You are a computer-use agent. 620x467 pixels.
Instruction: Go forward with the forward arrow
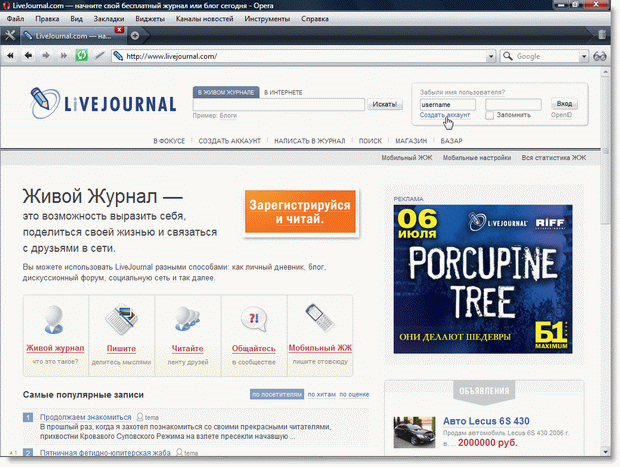(x=46, y=56)
